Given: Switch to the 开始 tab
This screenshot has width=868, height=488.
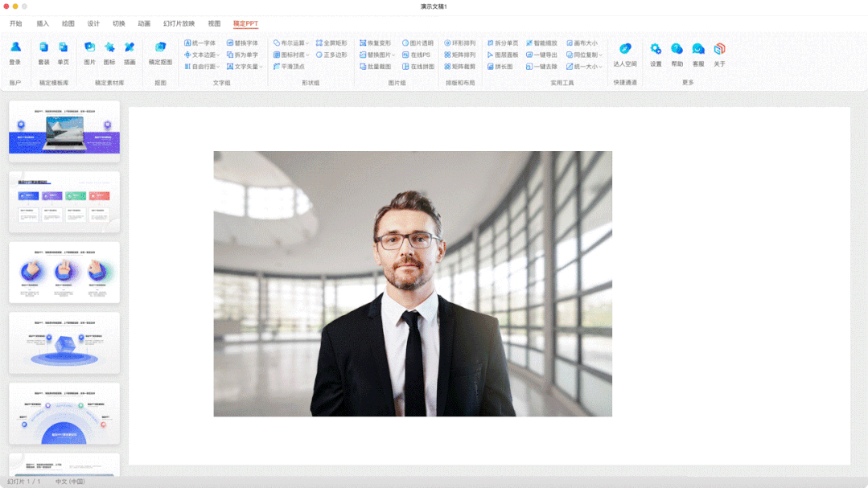Looking at the screenshot, I should tap(15, 24).
